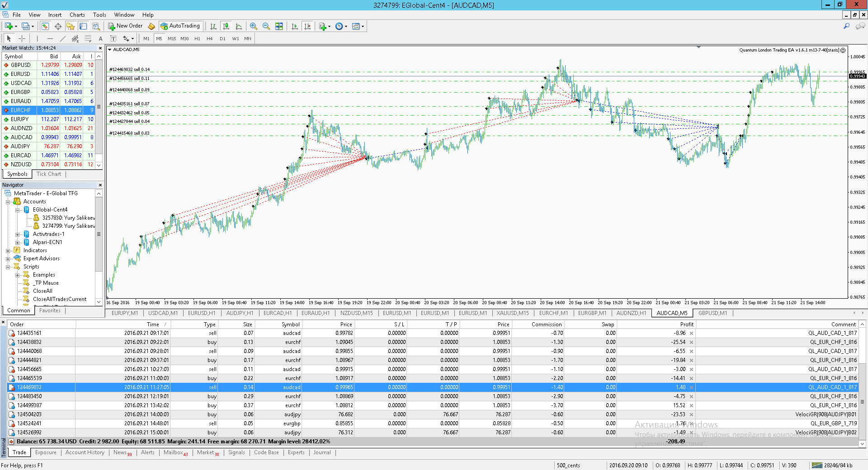Select the Text Label tool

pos(113,38)
